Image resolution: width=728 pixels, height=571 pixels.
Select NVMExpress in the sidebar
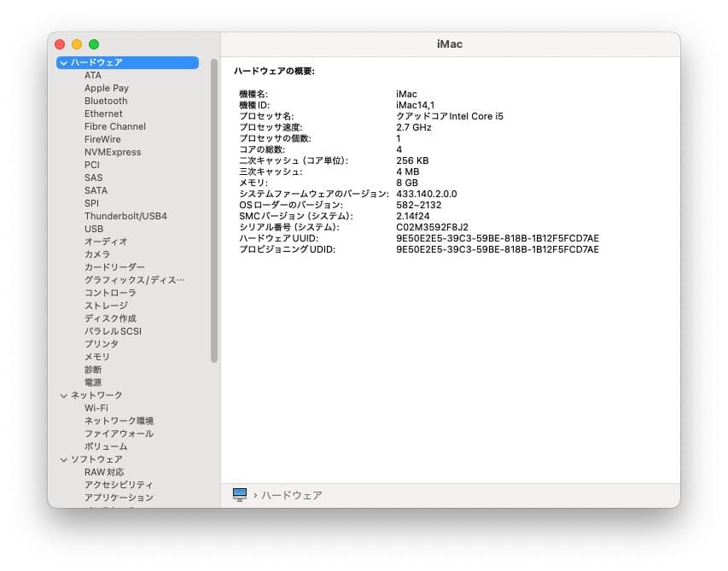113,152
